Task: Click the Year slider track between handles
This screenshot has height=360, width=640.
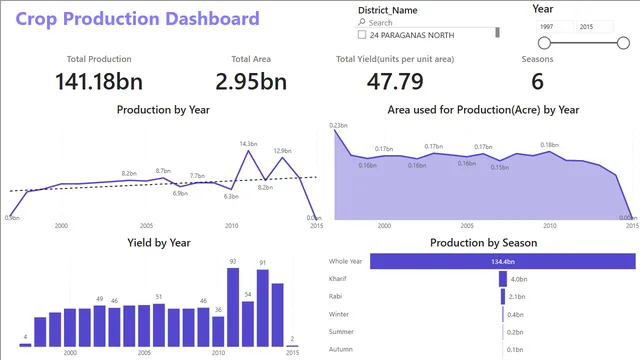Action: point(584,43)
